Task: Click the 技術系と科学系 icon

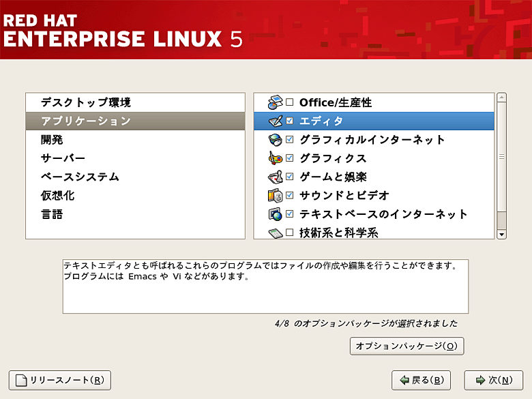Action: [274, 233]
